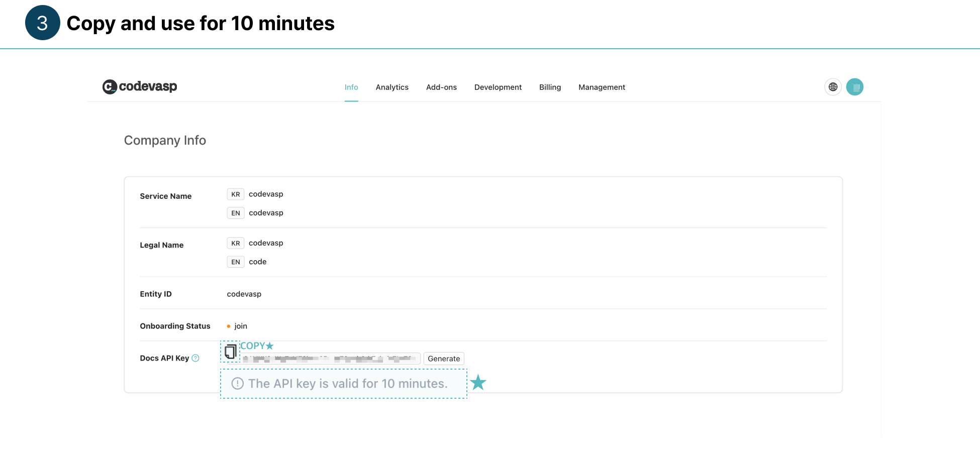The image size is (980, 458).
Task: Open the Billing tab
Action: click(x=550, y=87)
